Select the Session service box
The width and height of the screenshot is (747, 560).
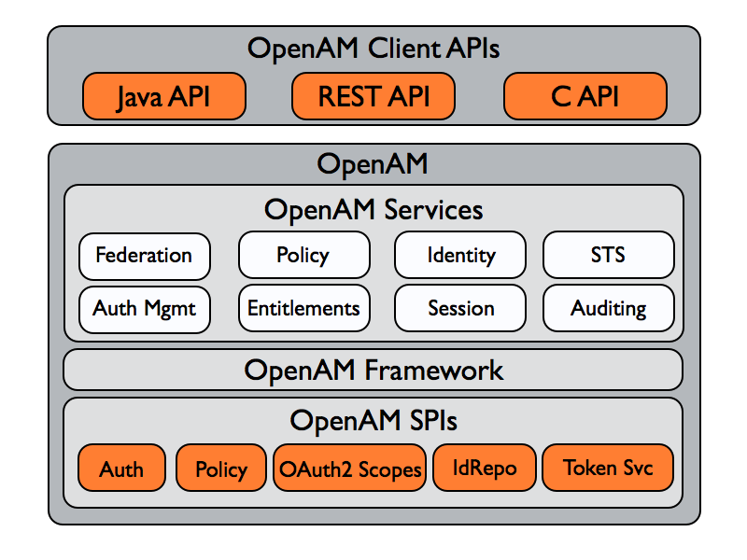coord(460,308)
